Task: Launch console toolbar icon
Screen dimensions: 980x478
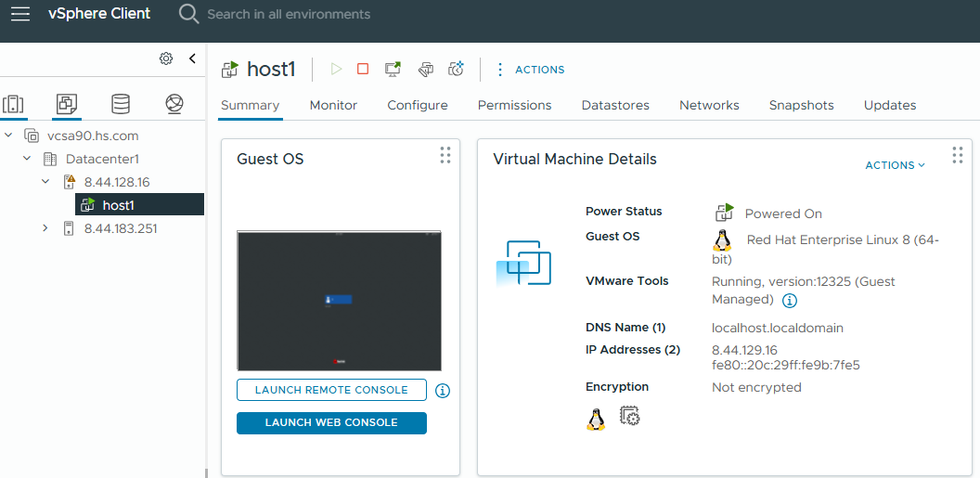Action: click(393, 70)
